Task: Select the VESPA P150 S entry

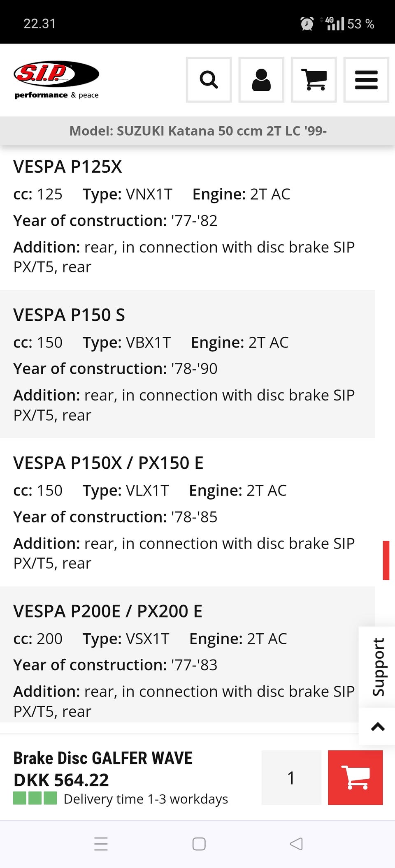Action: click(69, 315)
